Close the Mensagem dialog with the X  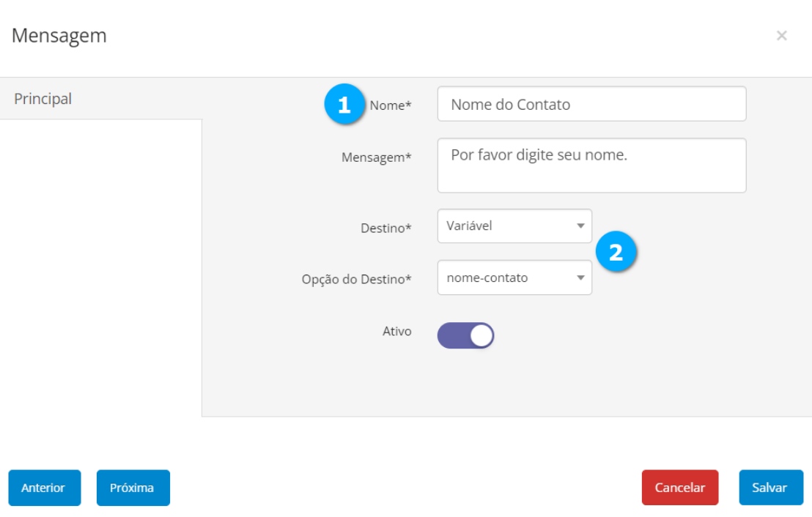[781, 36]
